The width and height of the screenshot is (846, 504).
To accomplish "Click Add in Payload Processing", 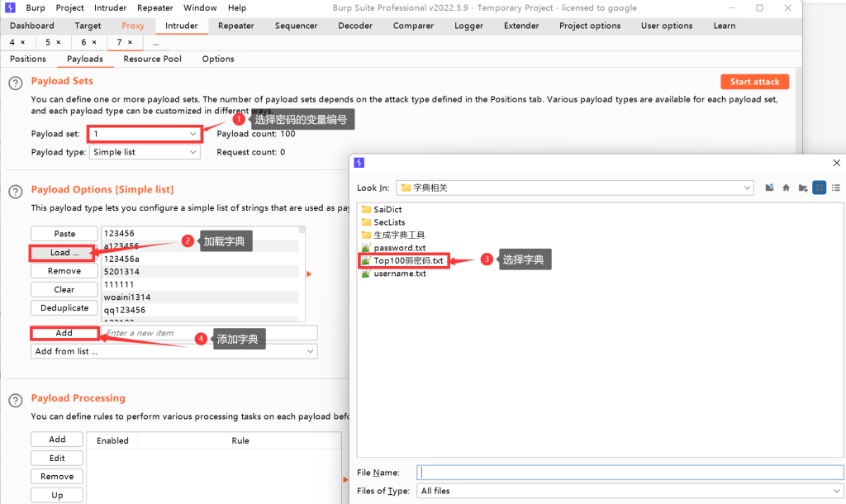I will tap(57, 440).
